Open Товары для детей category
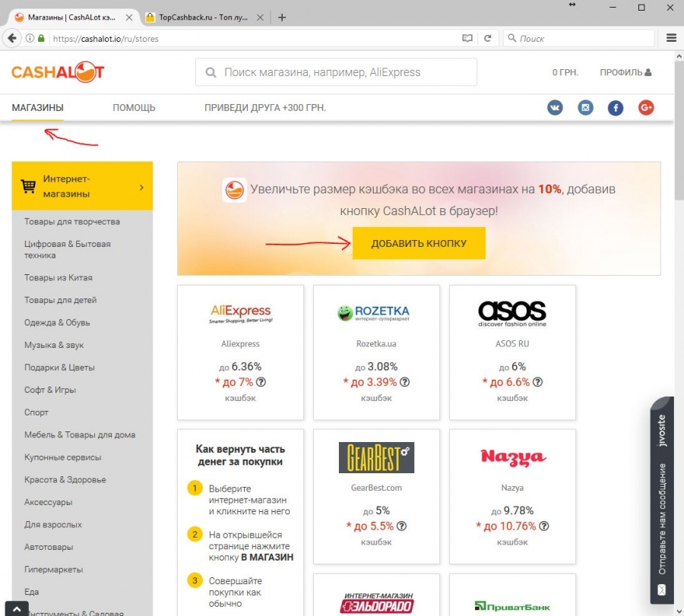This screenshot has height=616, width=684. (x=61, y=300)
